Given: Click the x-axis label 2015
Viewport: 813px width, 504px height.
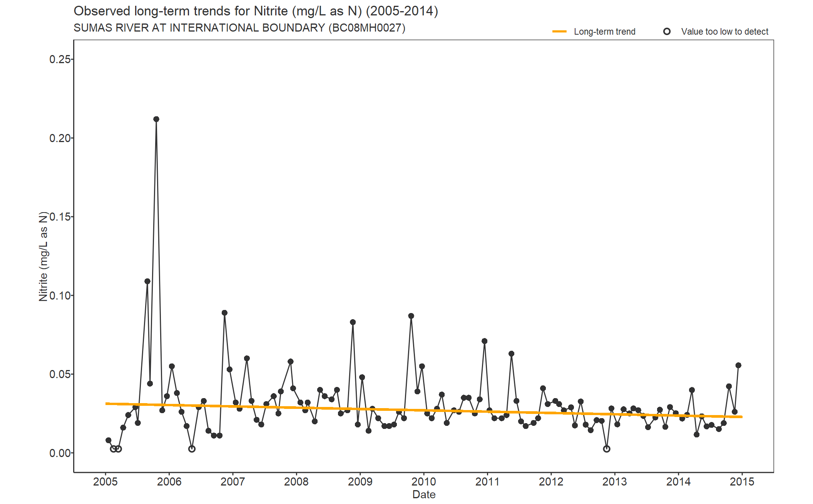Looking at the screenshot, I should tap(742, 482).
